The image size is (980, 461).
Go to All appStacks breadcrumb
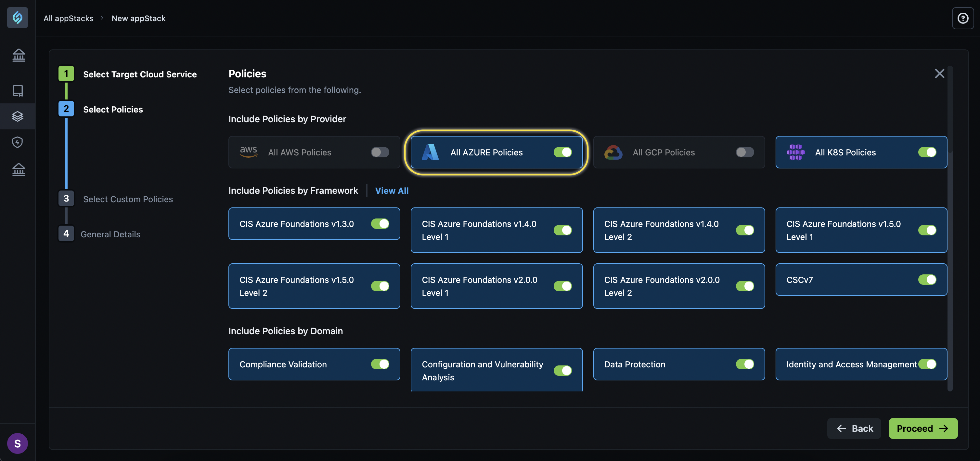point(69,18)
